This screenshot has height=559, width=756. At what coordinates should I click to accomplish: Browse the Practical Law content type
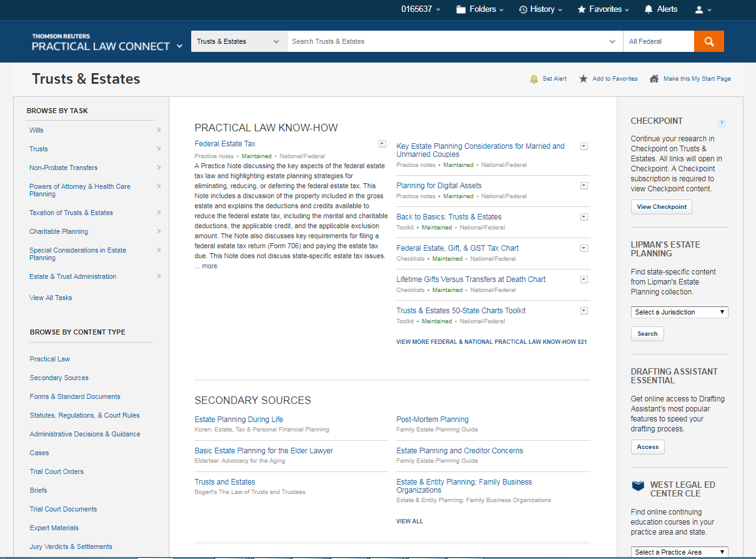pos(50,359)
